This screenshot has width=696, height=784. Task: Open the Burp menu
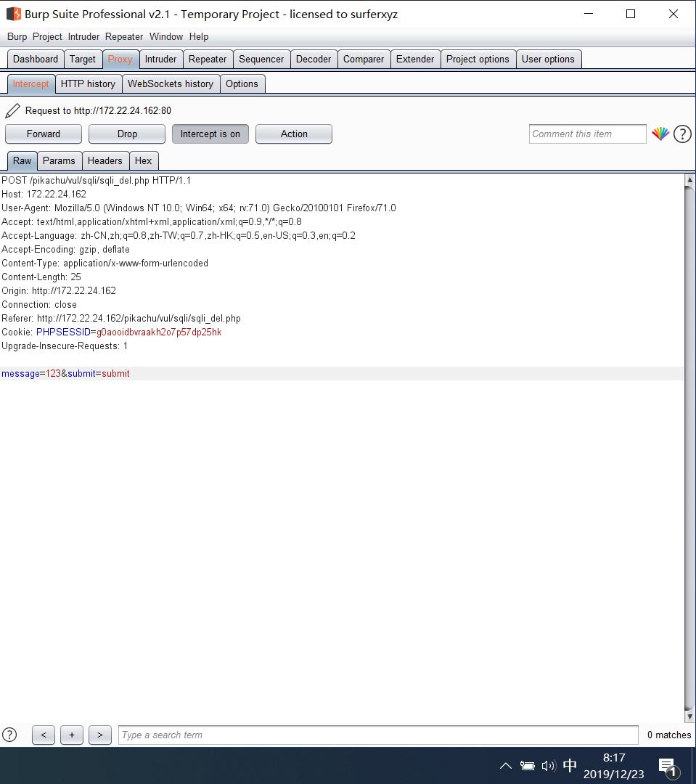(17, 36)
